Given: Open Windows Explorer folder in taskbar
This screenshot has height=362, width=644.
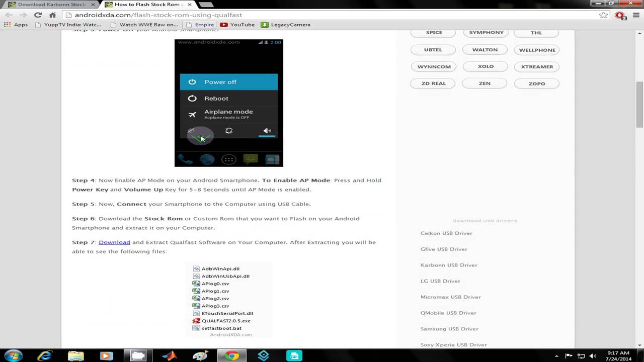Looking at the screenshot, I should (76, 355).
